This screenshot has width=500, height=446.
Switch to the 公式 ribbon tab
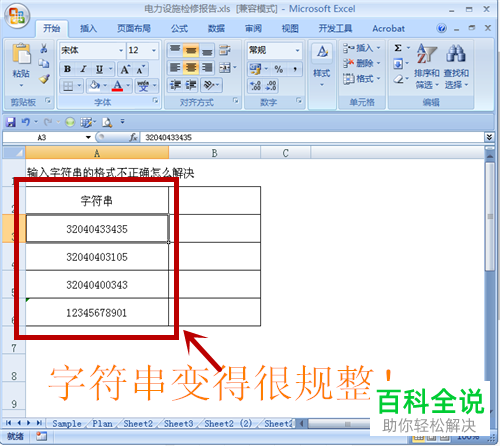coord(179,29)
